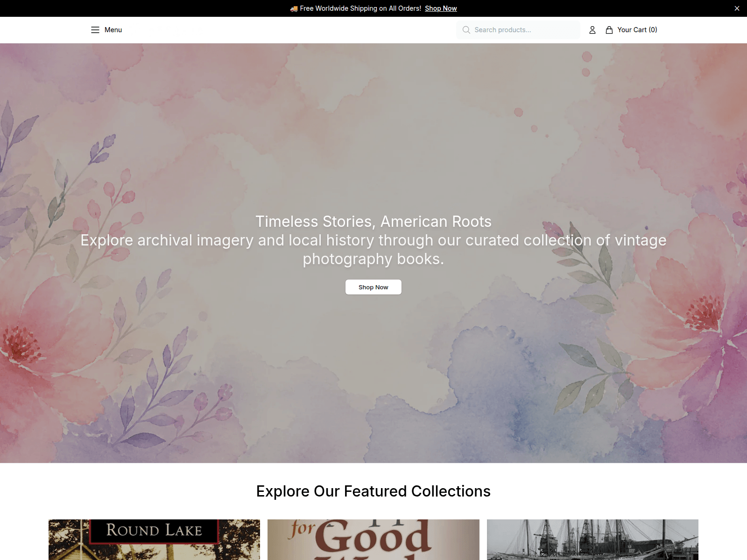Click the watercolor floral hero background

373,373
